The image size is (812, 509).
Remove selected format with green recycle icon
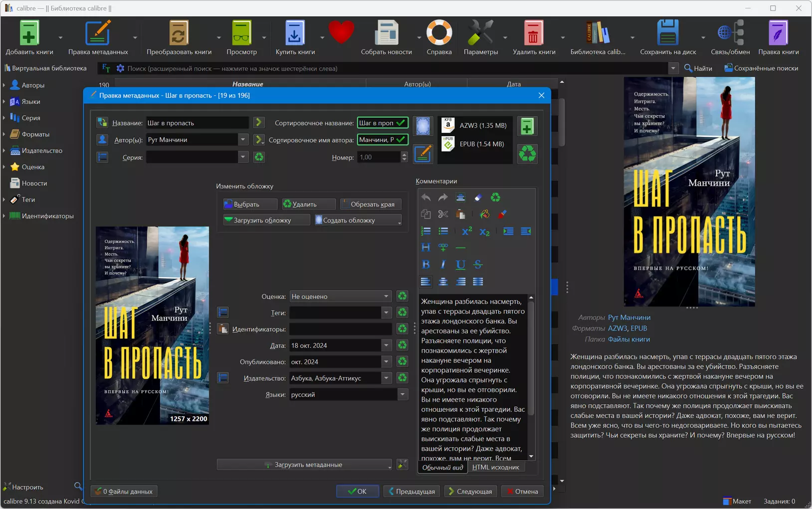(527, 154)
